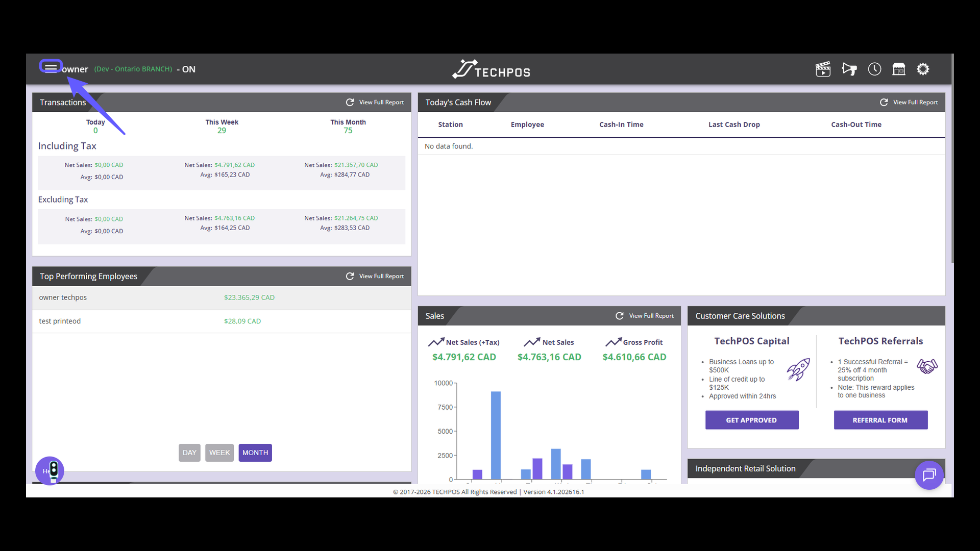Open the megaphone announcements icon

click(x=849, y=69)
